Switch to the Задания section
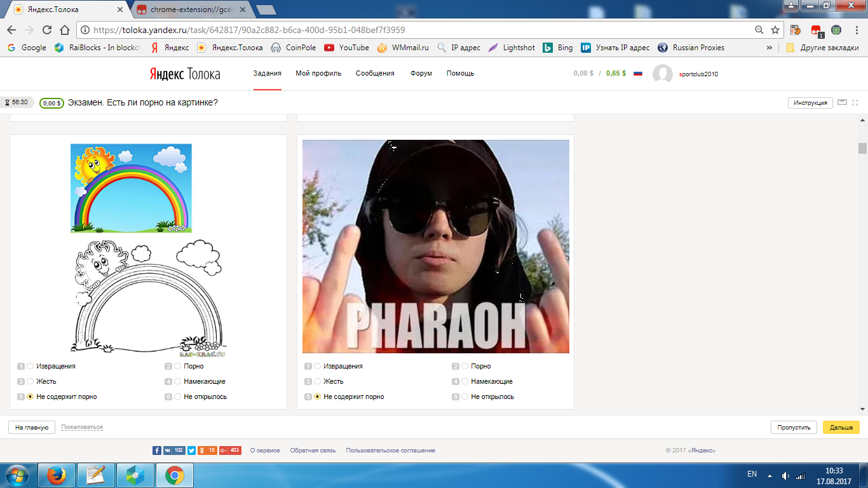The width and height of the screenshot is (868, 488). 268,74
